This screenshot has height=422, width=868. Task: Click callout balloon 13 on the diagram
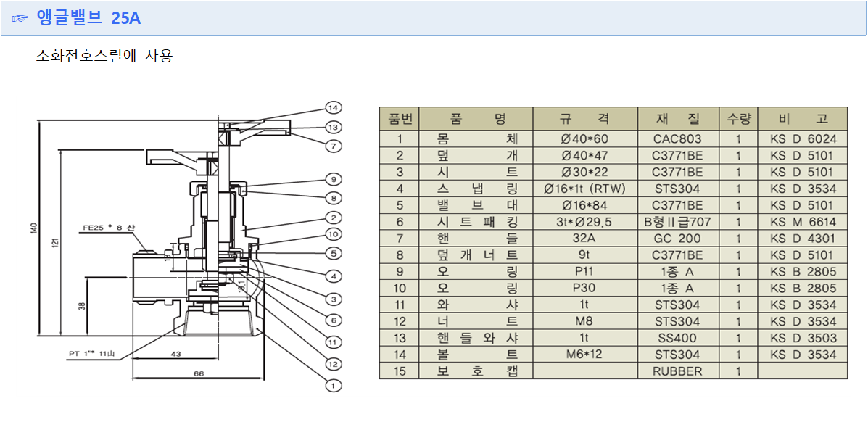pos(334,127)
